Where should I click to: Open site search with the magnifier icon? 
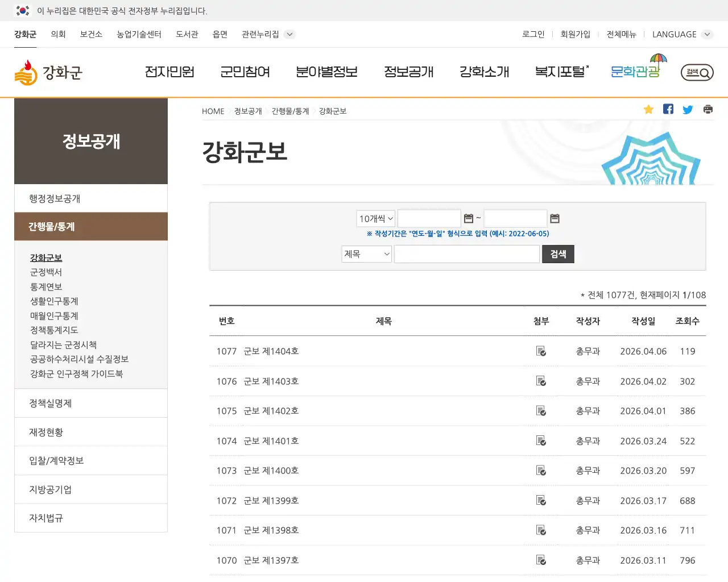697,72
